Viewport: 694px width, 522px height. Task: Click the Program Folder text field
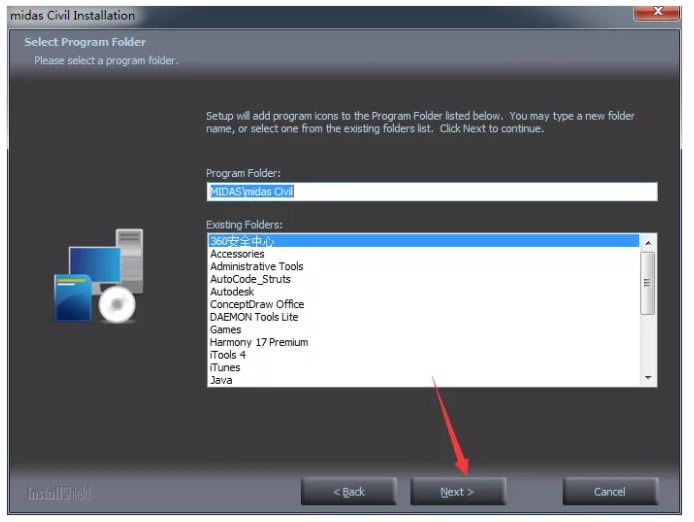coord(431,192)
